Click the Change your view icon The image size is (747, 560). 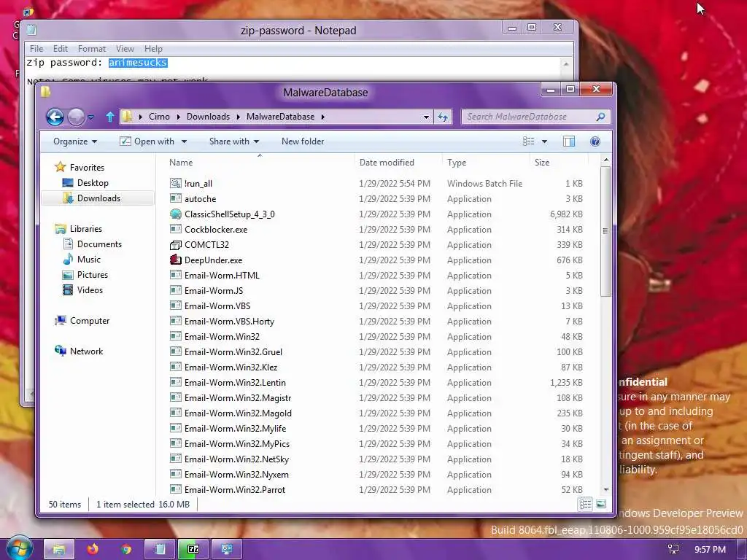tap(528, 141)
